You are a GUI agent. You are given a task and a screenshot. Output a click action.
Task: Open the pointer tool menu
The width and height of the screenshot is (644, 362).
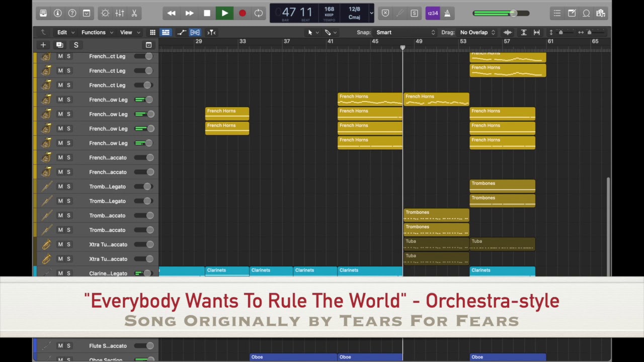point(312,32)
